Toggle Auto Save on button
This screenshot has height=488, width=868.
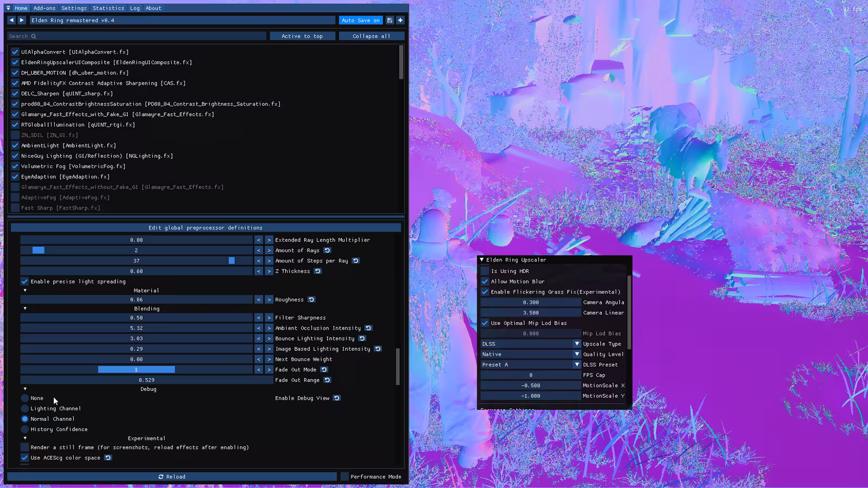(x=361, y=20)
